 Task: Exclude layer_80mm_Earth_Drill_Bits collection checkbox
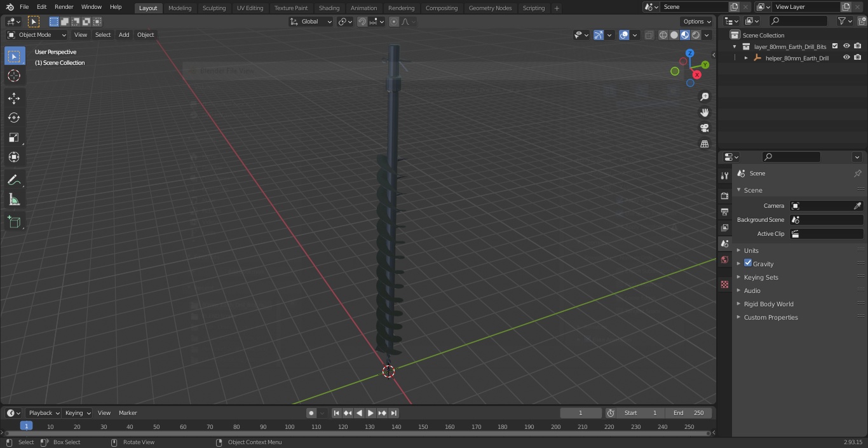[x=835, y=46]
